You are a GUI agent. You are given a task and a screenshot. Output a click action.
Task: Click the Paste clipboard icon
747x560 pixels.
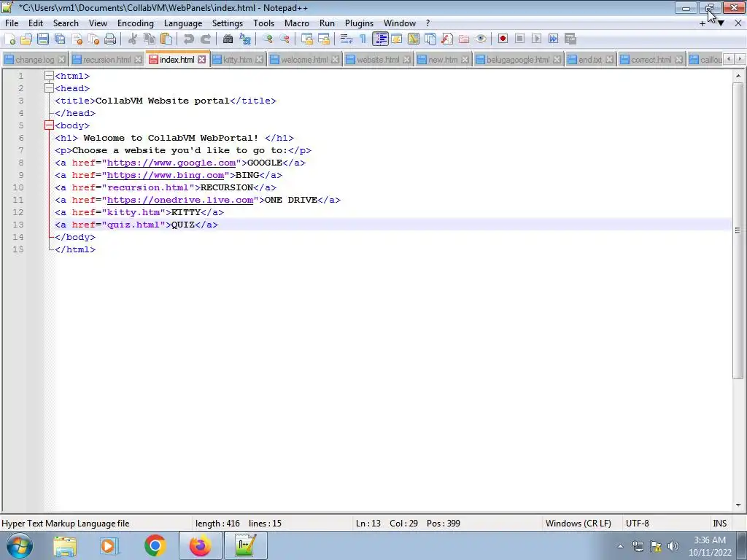pyautogui.click(x=166, y=39)
